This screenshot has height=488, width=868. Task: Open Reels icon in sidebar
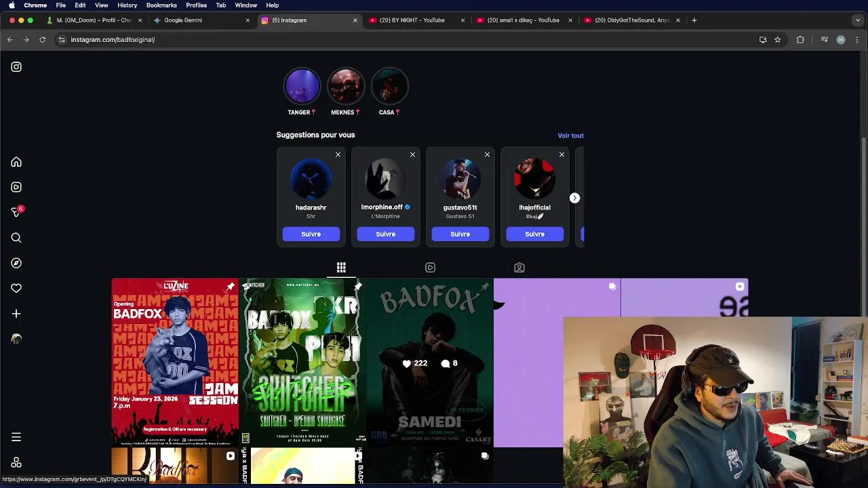(x=16, y=187)
